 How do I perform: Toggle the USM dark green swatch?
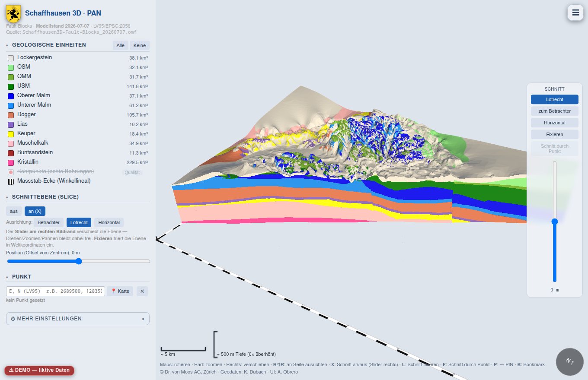[11, 86]
